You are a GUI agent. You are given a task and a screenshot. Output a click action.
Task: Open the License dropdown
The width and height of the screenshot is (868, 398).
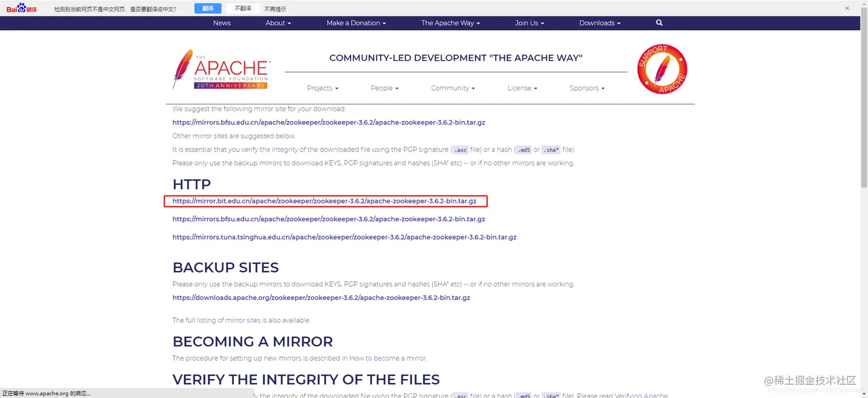[x=522, y=88]
